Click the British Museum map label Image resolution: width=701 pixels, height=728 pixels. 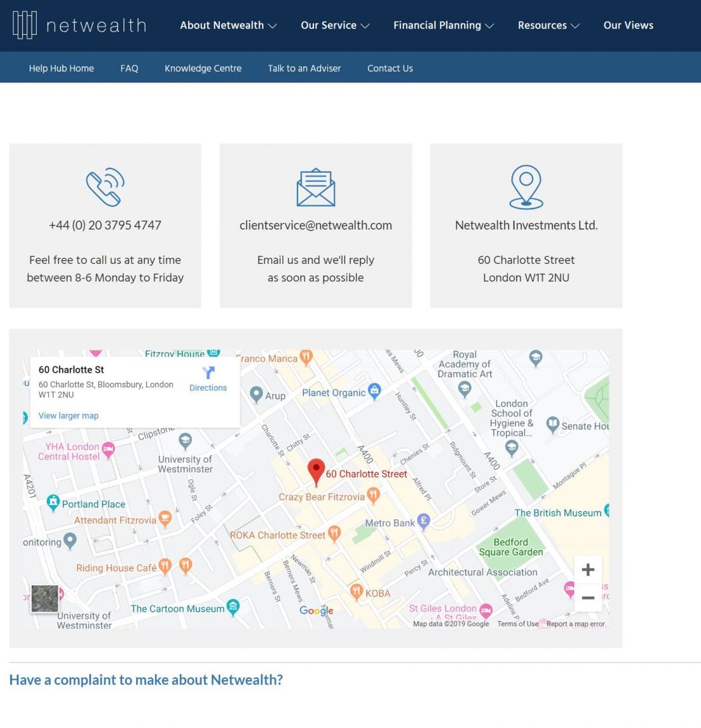pos(558,513)
